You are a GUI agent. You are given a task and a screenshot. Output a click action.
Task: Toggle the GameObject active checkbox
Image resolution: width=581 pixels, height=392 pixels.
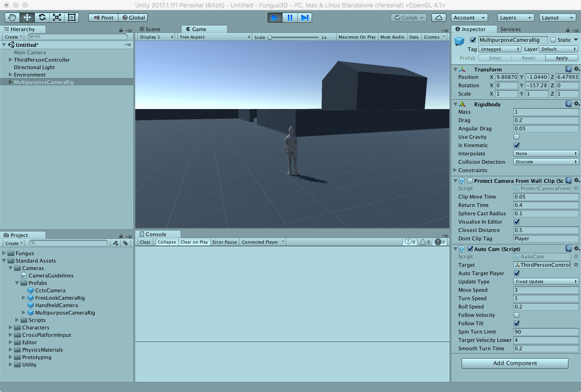tap(473, 40)
